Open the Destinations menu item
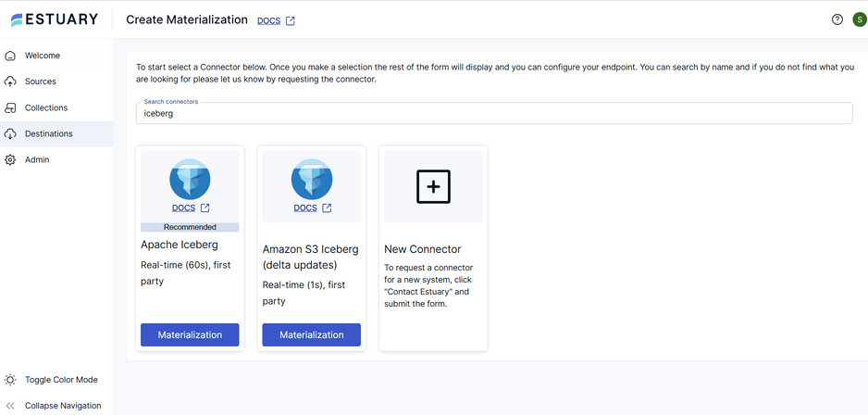This screenshot has height=415, width=868. (48, 133)
